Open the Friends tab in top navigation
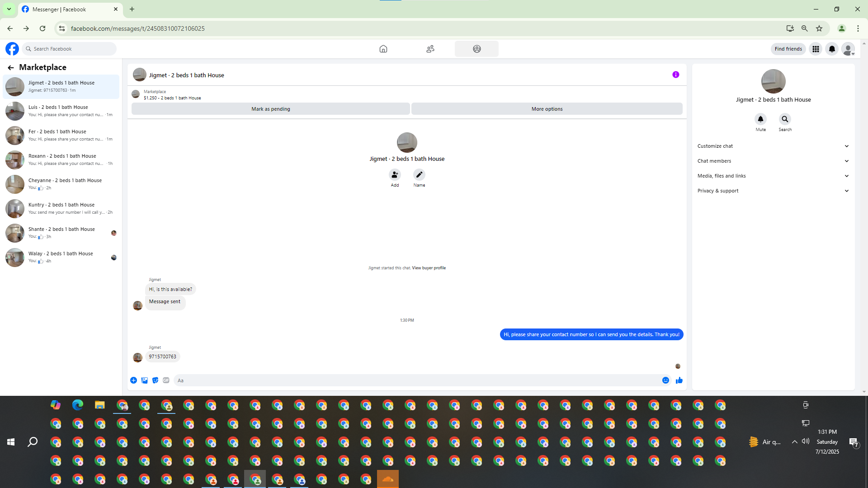The height and width of the screenshot is (488, 868). click(x=430, y=49)
